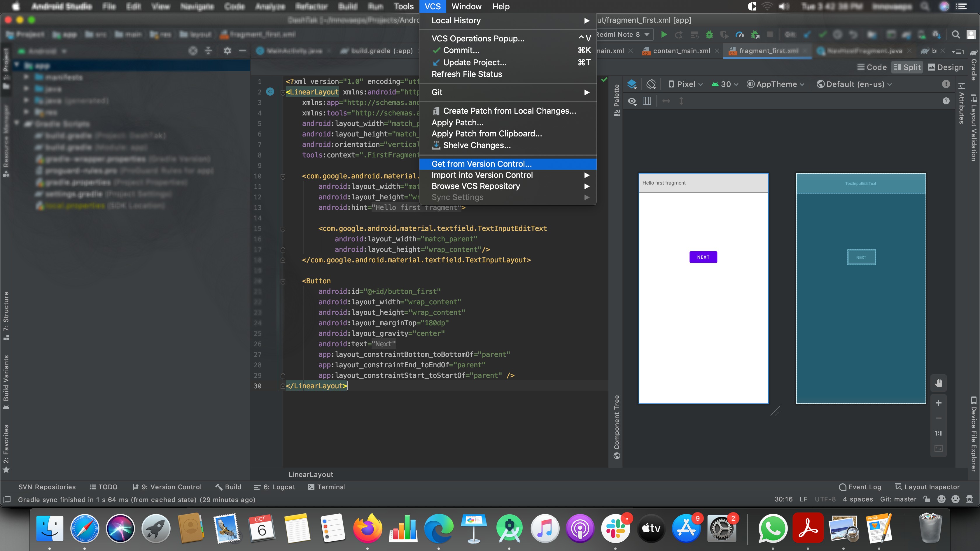Click the Apply Code Changes icon
The image size is (980, 551).
pos(694,35)
